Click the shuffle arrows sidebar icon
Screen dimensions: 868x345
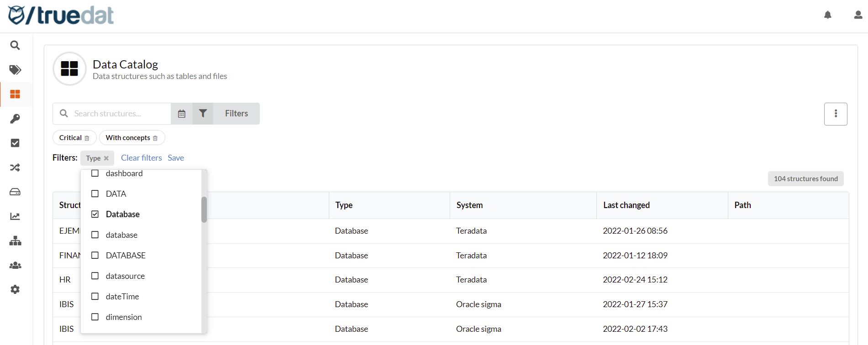click(x=15, y=167)
